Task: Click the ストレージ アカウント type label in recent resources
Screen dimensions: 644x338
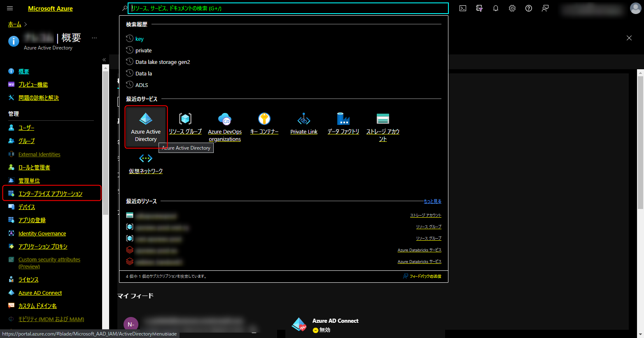Action: [426, 215]
